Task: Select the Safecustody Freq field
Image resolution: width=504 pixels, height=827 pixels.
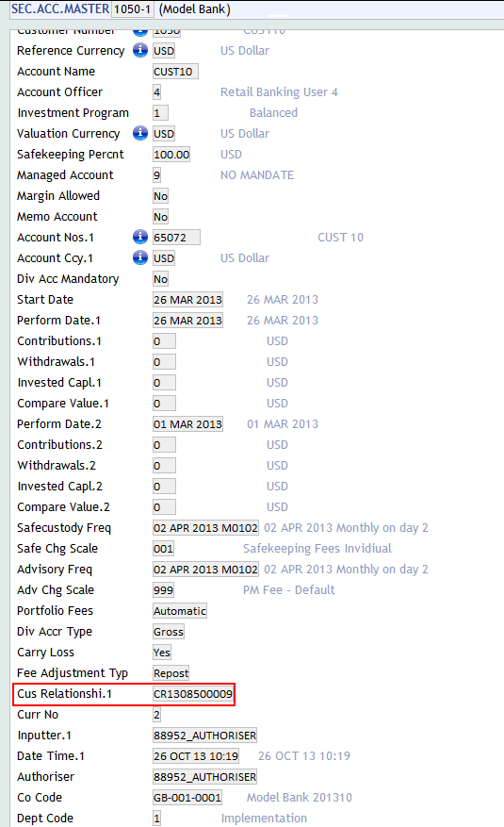Action: tap(205, 528)
